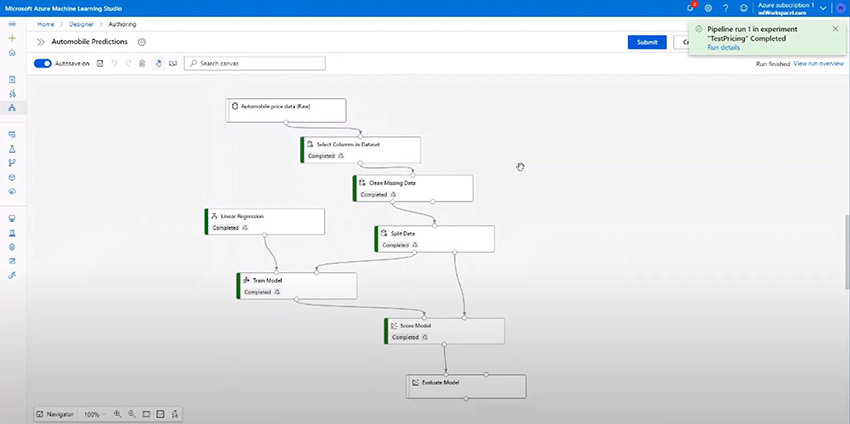Expand the module panel with double chevron

click(x=40, y=42)
